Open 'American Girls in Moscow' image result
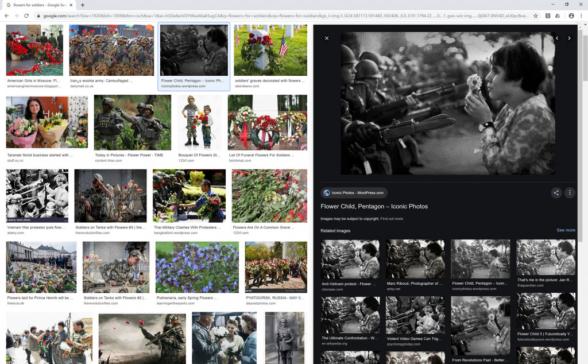This screenshot has height=364, width=588. (34, 50)
